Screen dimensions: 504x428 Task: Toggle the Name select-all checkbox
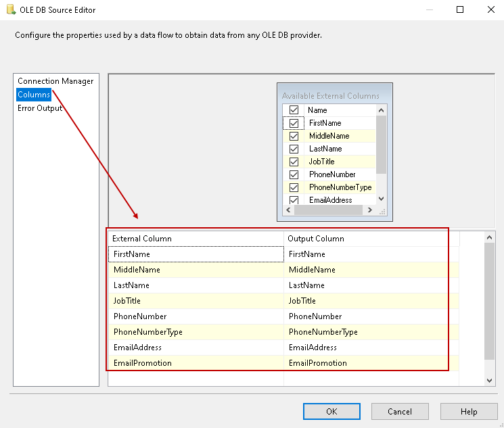294,110
